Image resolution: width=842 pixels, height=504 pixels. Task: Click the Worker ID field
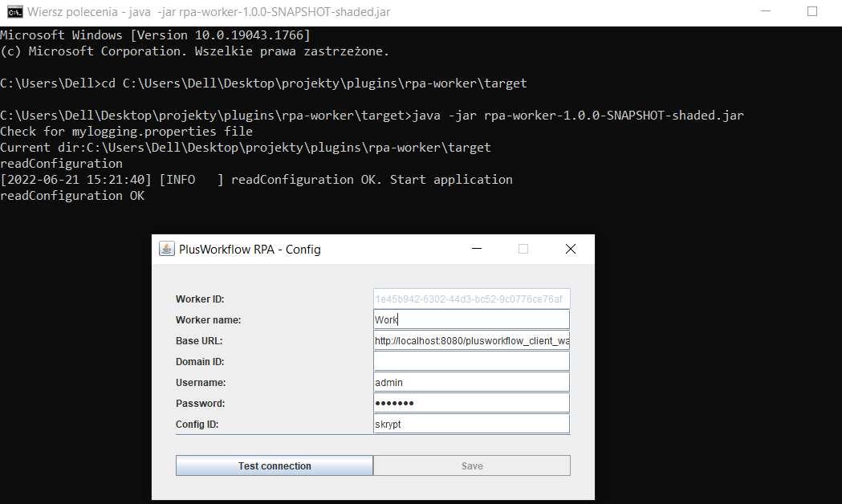pyautogui.click(x=471, y=299)
